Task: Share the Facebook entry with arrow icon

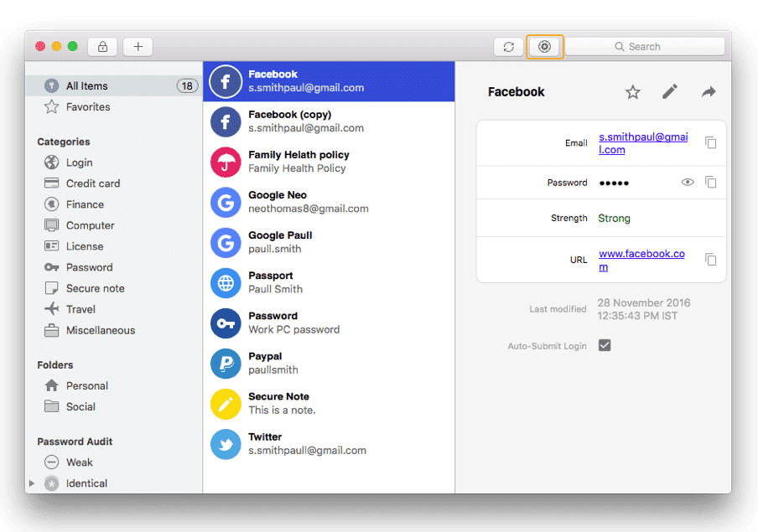Action: [x=709, y=91]
